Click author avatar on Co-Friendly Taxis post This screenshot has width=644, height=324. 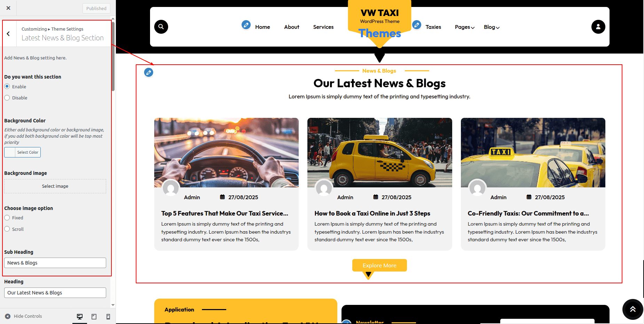[x=477, y=188]
